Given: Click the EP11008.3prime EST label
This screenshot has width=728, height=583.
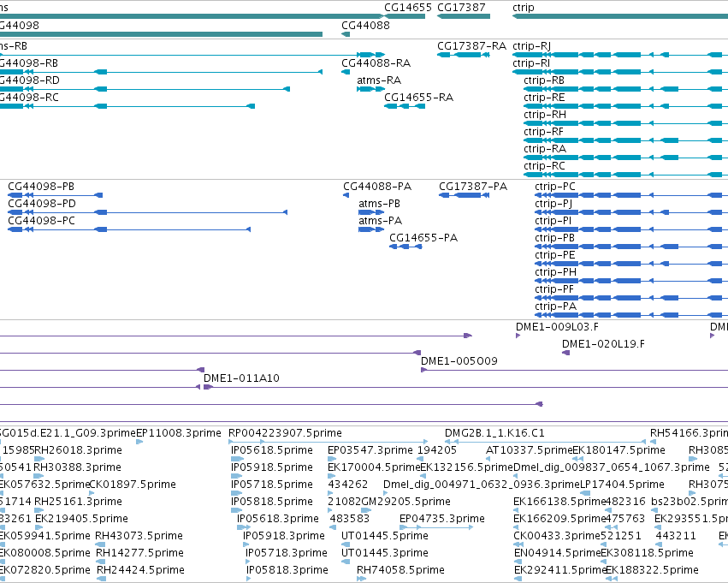Looking at the screenshot, I should click(x=178, y=433).
